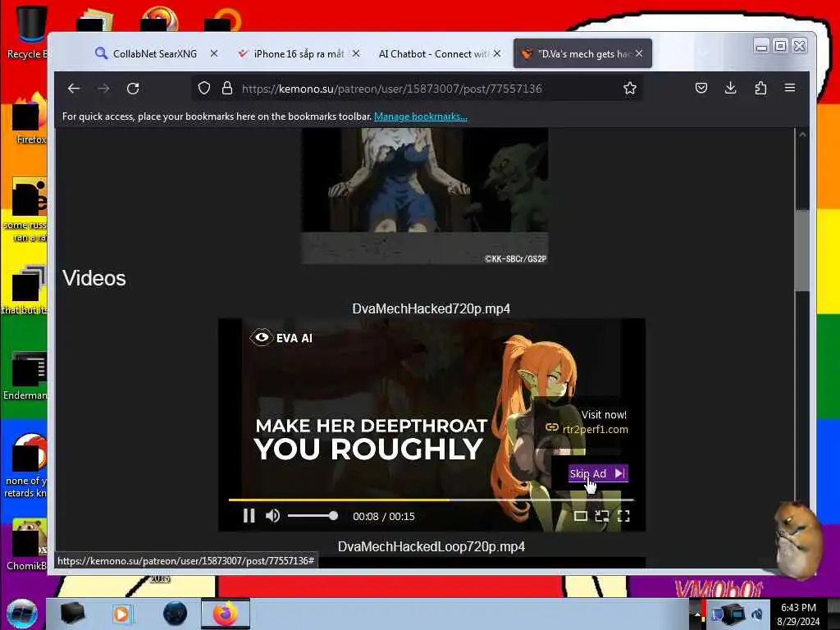Viewport: 840px width, 630px height.
Task: Click the forward navigation arrow
Action: pos(103,89)
